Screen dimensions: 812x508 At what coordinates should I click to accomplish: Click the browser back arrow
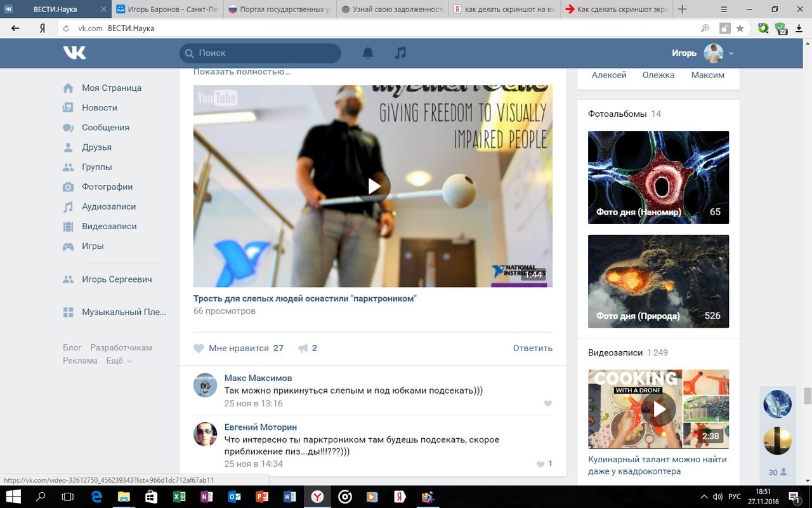click(x=16, y=29)
